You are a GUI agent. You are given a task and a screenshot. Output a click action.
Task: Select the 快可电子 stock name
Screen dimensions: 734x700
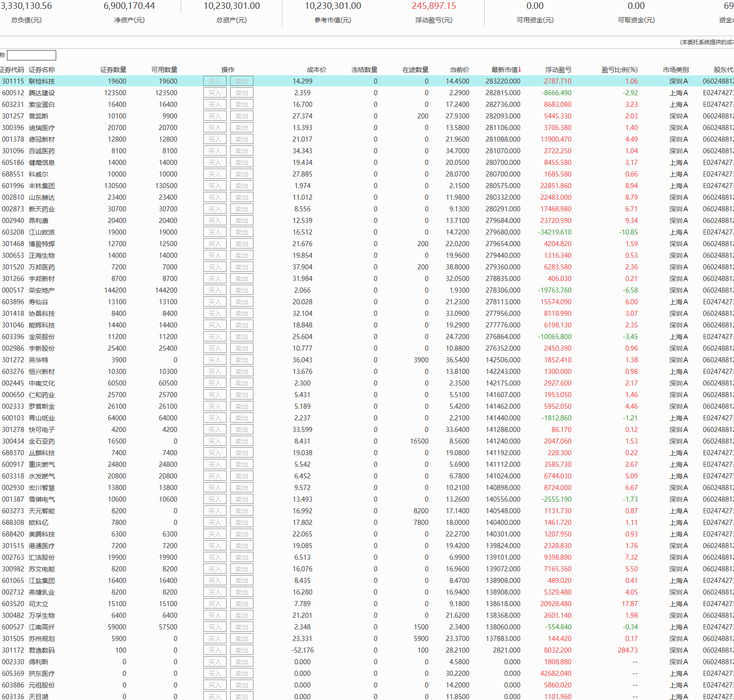pyautogui.click(x=42, y=430)
